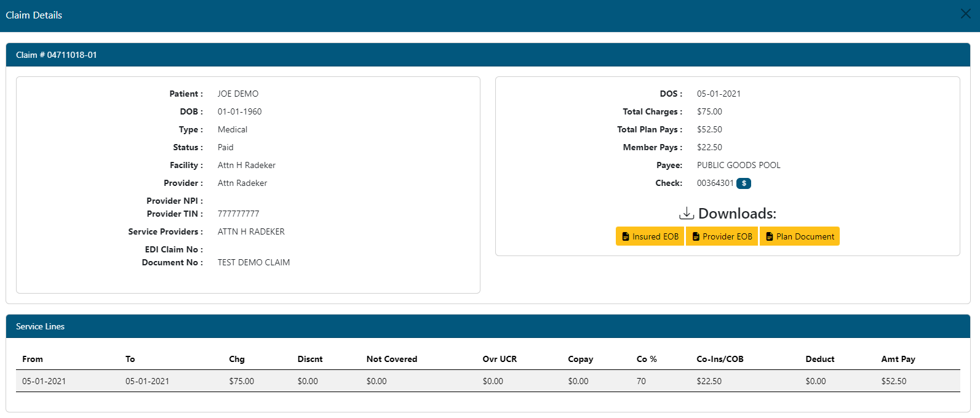Click the Chg cell $75.00 in the service line

coord(242,381)
